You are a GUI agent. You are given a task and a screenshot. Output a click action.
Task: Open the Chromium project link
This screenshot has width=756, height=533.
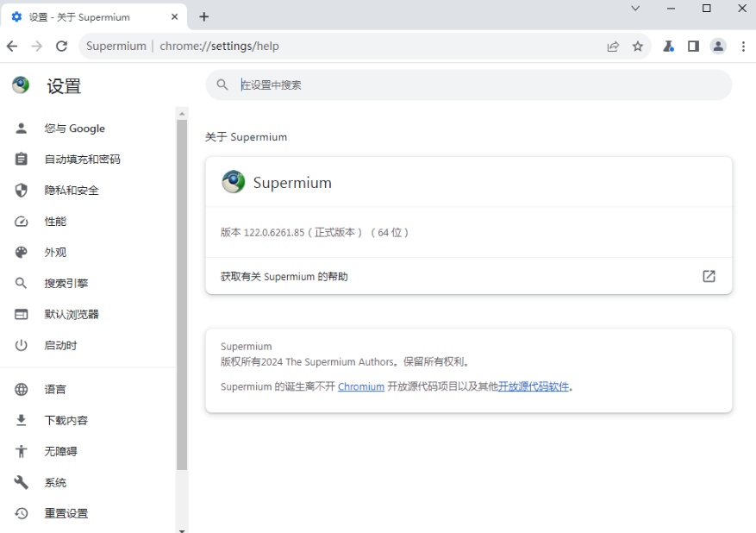(361, 387)
